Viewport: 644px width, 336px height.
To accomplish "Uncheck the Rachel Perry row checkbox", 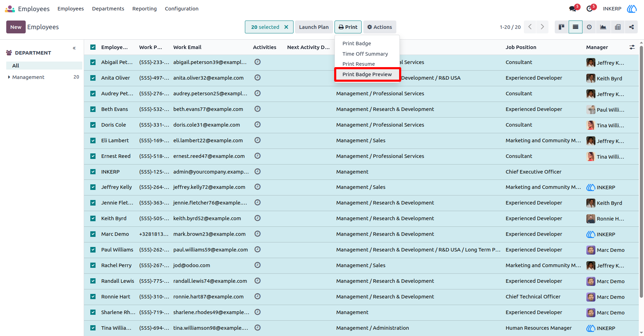I will pyautogui.click(x=93, y=265).
